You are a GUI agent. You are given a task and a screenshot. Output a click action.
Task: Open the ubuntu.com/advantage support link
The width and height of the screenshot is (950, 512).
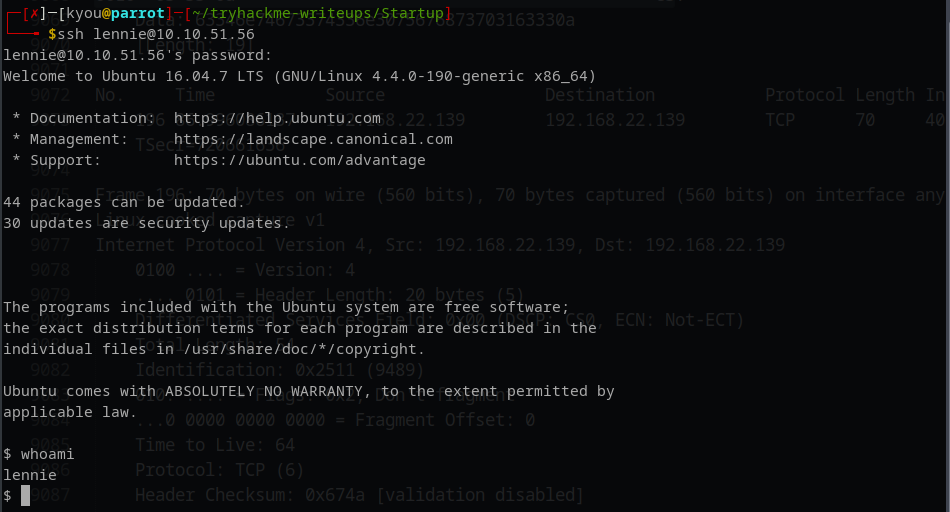(300, 160)
